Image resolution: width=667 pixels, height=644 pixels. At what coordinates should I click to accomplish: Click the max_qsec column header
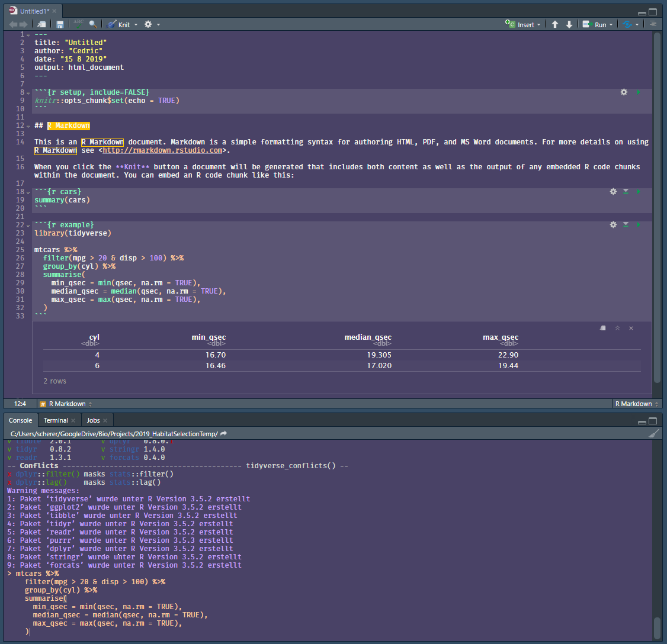click(x=500, y=337)
